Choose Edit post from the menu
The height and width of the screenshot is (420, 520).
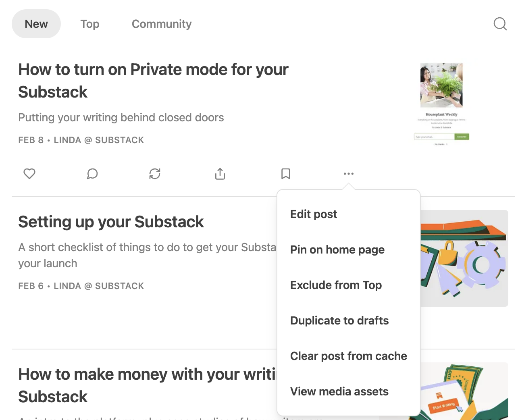pos(314,214)
